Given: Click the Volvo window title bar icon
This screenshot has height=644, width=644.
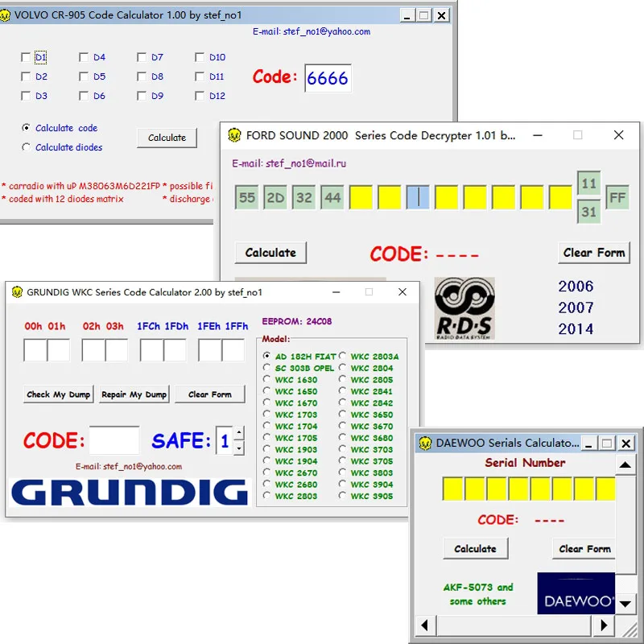Looking at the screenshot, I should 5,15.
